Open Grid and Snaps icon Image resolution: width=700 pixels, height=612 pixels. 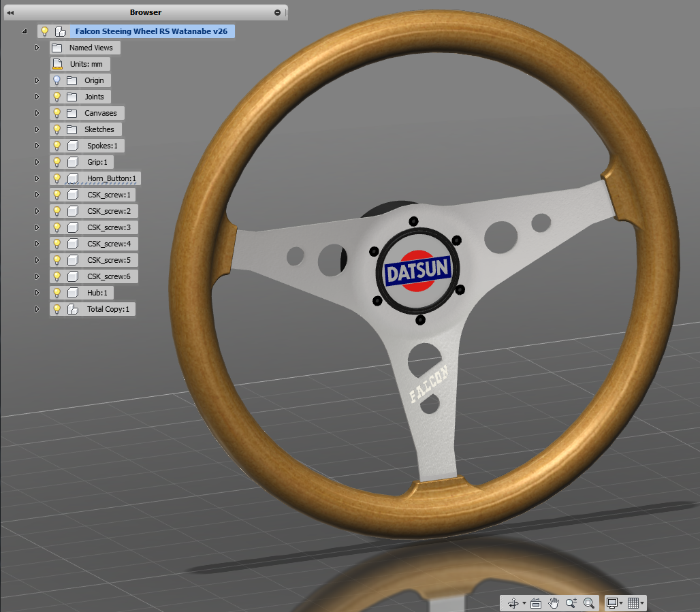(x=633, y=603)
